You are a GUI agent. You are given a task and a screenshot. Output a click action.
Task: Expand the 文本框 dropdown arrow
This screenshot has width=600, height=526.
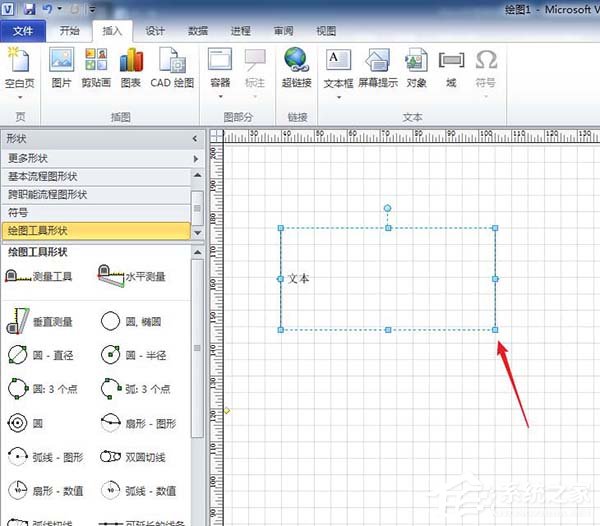[x=339, y=98]
